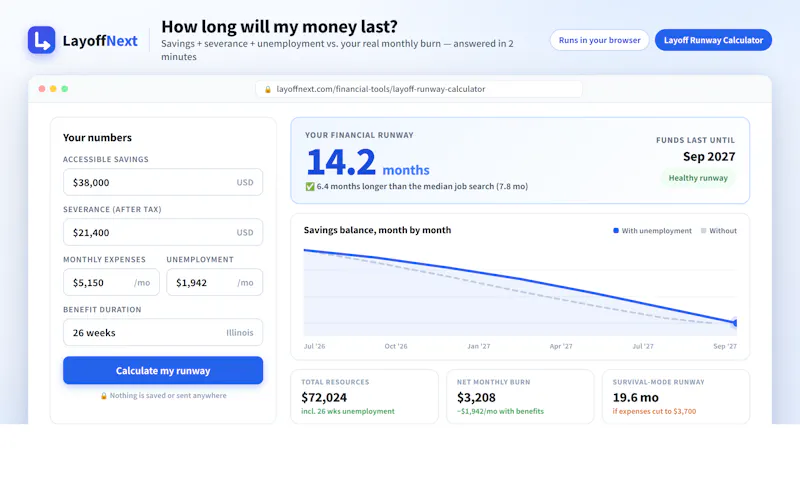This screenshot has height=479, width=800.
Task: Click the LayoffNext logo icon
Action: (41, 40)
